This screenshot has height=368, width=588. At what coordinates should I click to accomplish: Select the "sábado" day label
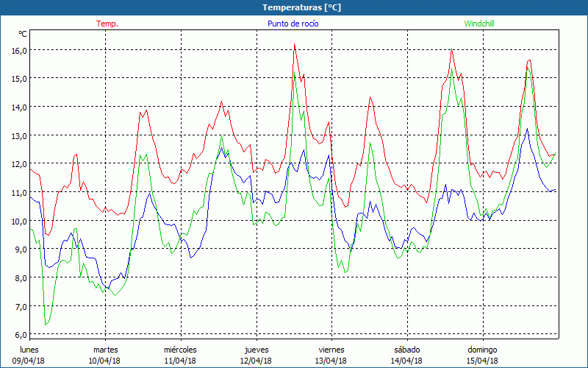pyautogui.click(x=407, y=350)
